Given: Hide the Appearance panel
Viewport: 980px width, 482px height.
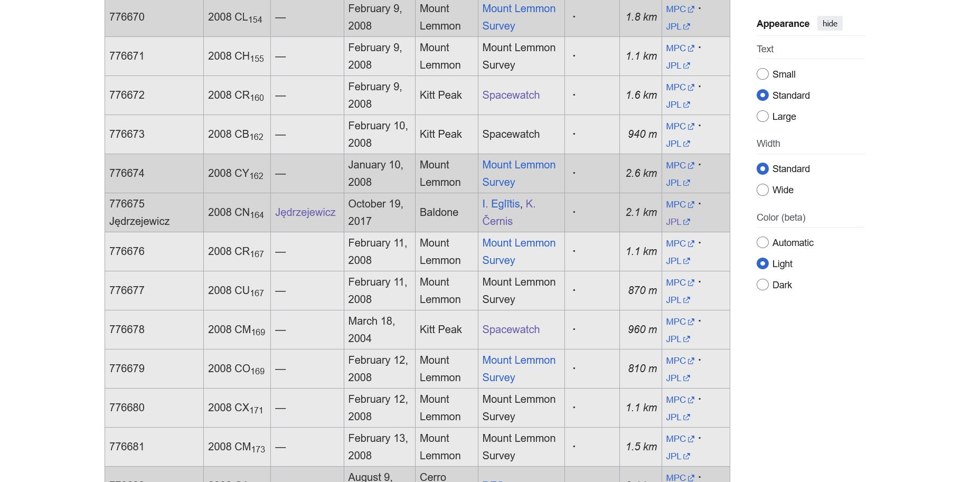Looking at the screenshot, I should pos(830,24).
